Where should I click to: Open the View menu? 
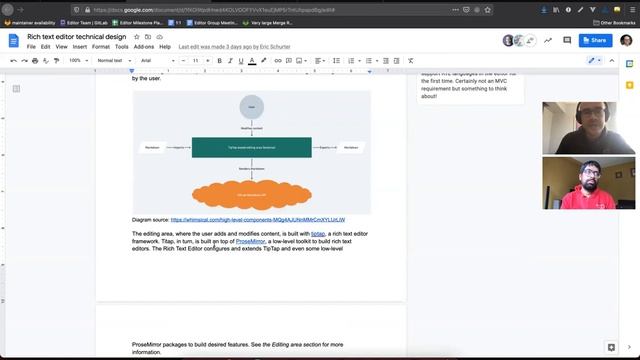pos(61,47)
